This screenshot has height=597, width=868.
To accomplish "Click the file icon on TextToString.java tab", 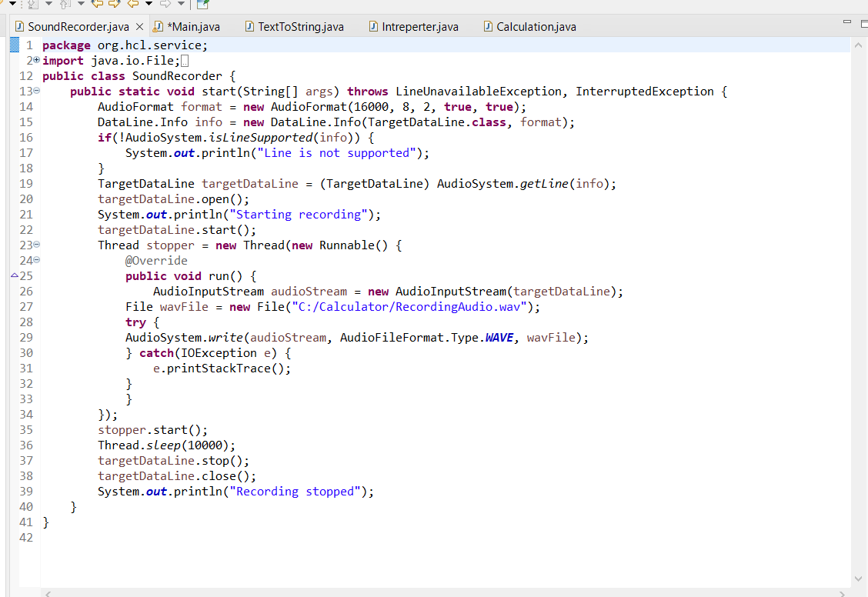I will pos(249,26).
